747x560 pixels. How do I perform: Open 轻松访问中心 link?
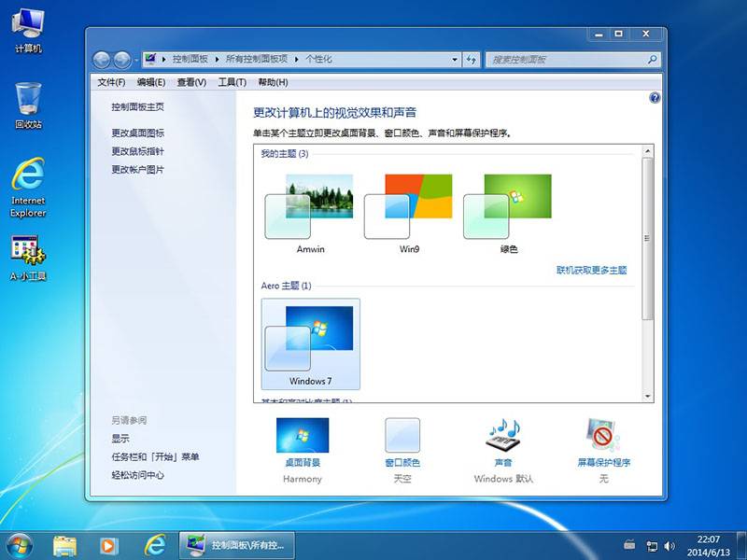click(137, 475)
